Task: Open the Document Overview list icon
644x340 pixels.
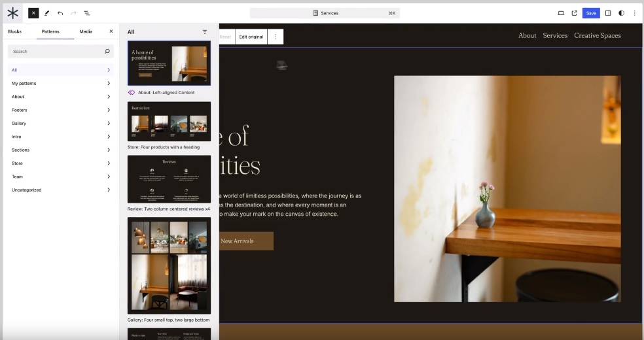Action: click(87, 13)
